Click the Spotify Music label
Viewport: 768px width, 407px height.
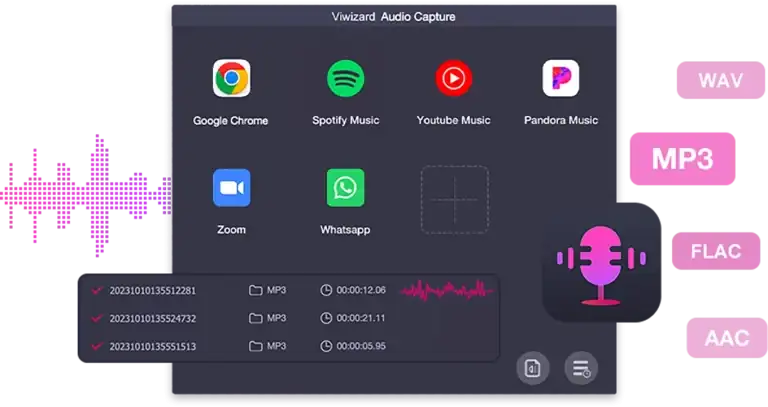pos(346,120)
